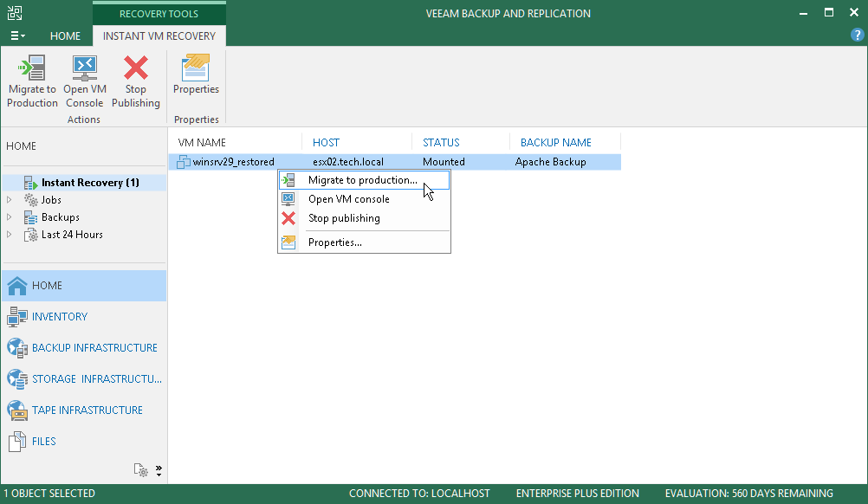868x504 pixels.
Task: Select Migrate to production in context menu
Action: point(364,180)
